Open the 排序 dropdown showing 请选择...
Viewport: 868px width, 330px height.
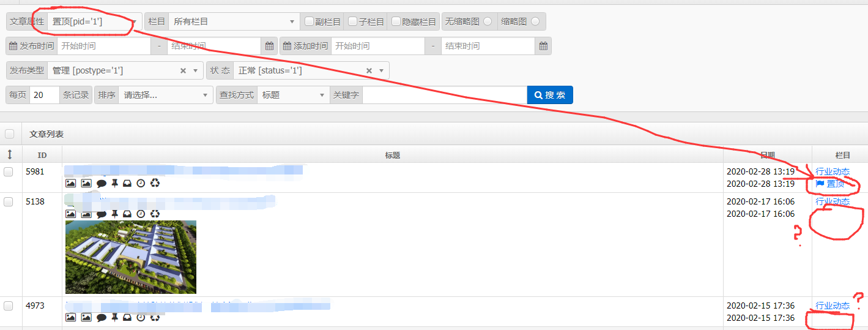pyautogui.click(x=166, y=95)
